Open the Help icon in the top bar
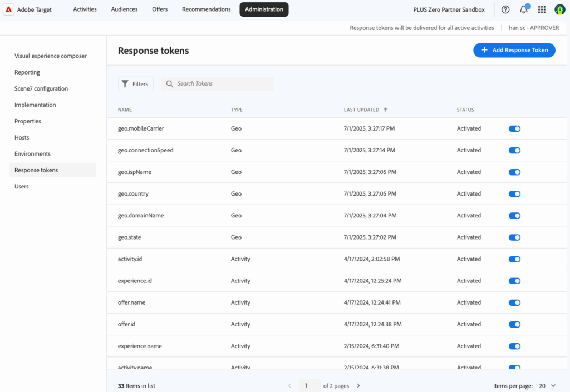This screenshot has height=392, width=570. [504, 9]
